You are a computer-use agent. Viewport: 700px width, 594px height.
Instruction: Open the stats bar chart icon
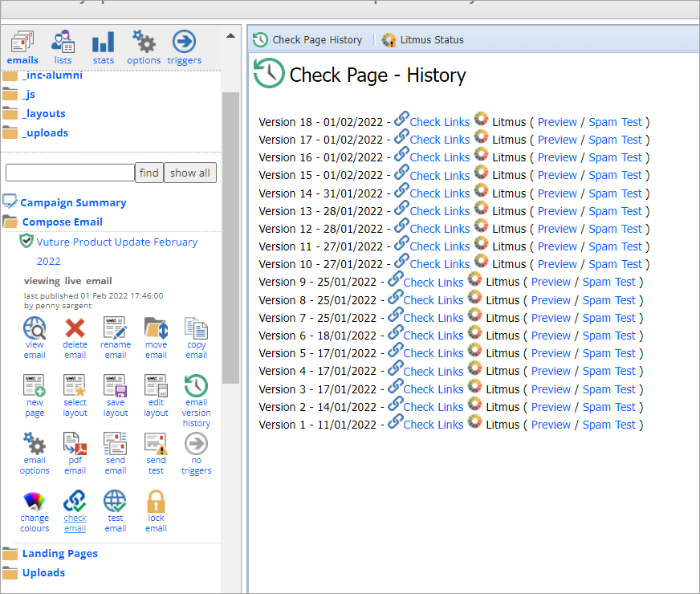click(103, 42)
